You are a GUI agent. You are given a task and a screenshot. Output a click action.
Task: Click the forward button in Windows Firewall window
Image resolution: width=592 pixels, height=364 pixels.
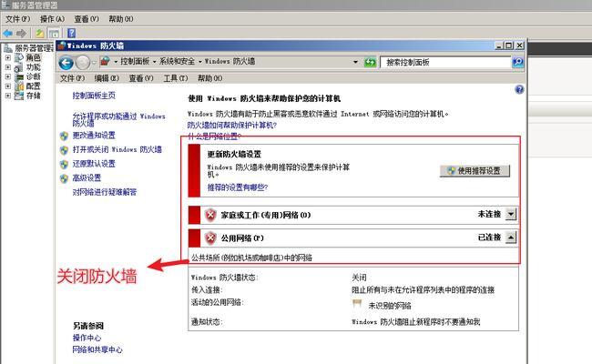83,62
